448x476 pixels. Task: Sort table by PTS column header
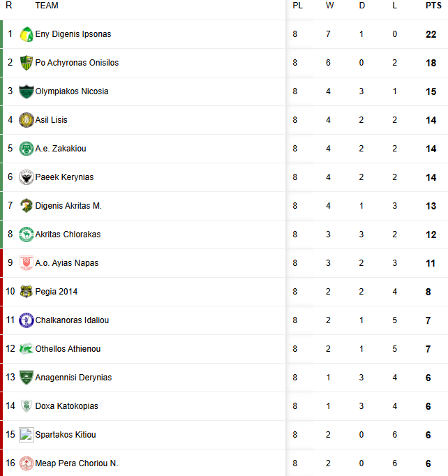[x=433, y=6]
